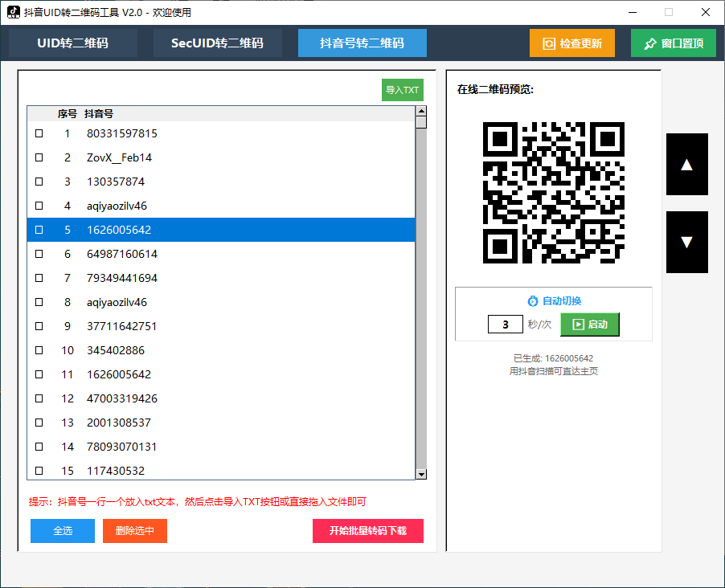The height and width of the screenshot is (588, 725).
Task: Open the SecUID转二维码 tab
Action: pyautogui.click(x=217, y=43)
